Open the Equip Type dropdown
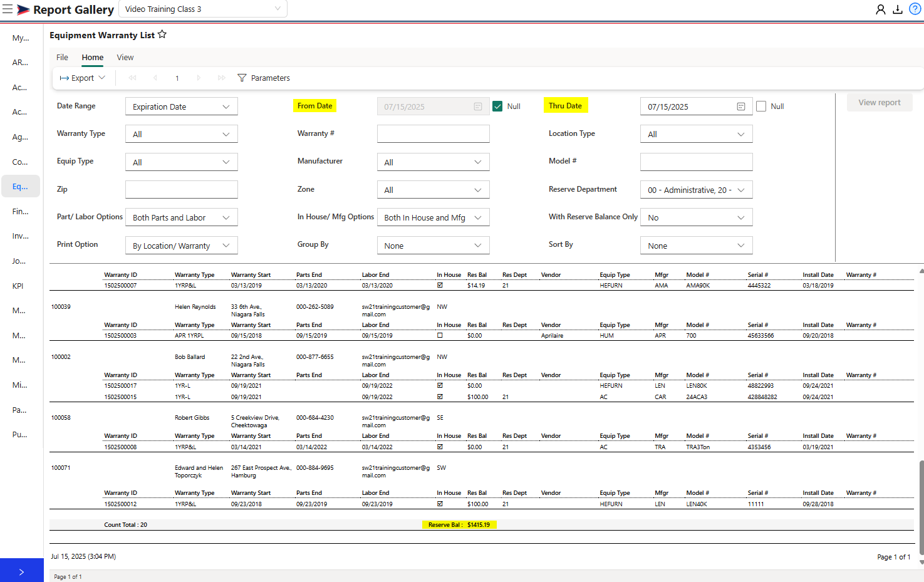The image size is (924, 582). click(182, 162)
